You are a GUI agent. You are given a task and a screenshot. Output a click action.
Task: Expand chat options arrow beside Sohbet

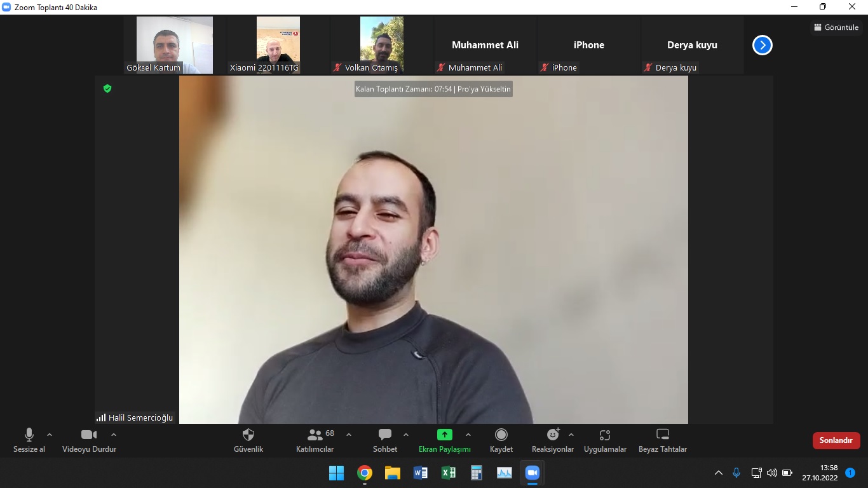click(x=406, y=435)
